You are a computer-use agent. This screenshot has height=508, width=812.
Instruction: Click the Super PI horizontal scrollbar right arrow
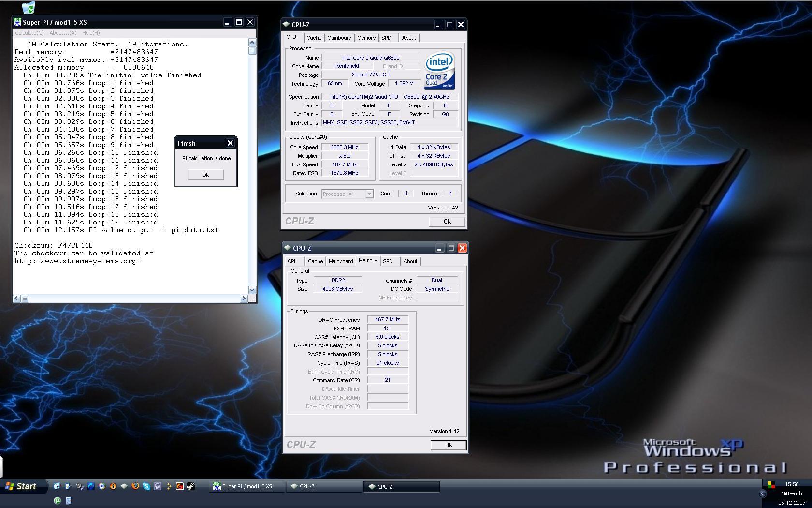pos(243,299)
